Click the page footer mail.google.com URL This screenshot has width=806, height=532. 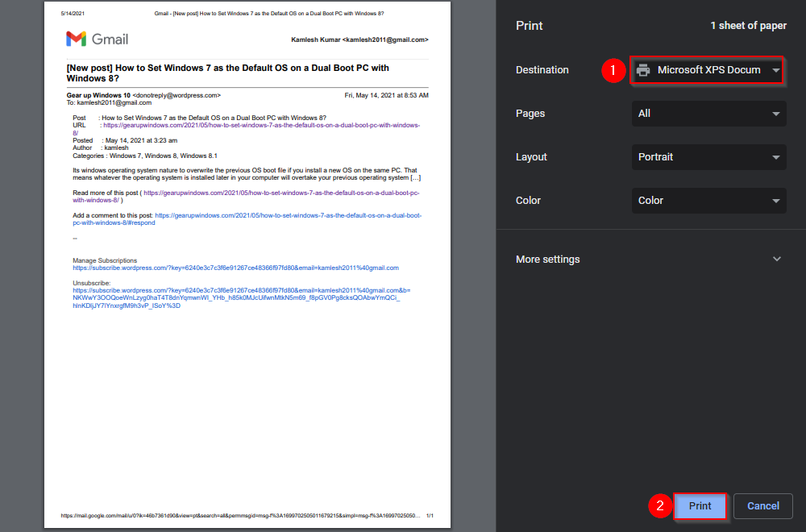tap(240, 516)
